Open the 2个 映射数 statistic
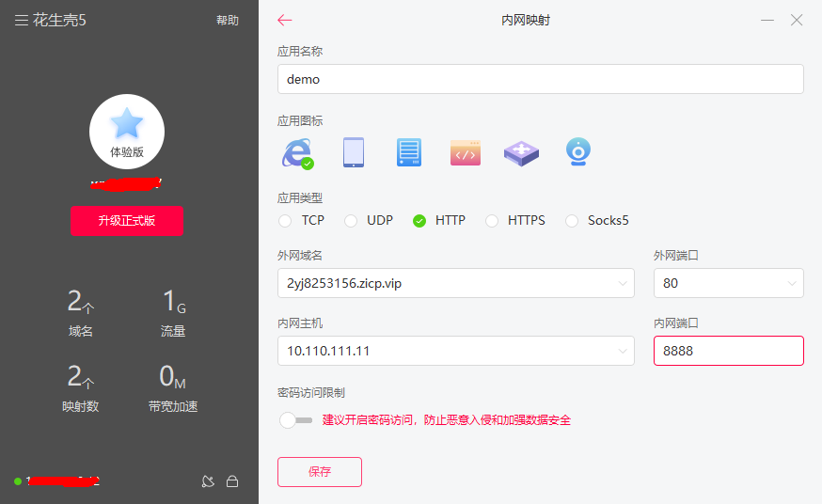822x504 pixels. pos(81,388)
